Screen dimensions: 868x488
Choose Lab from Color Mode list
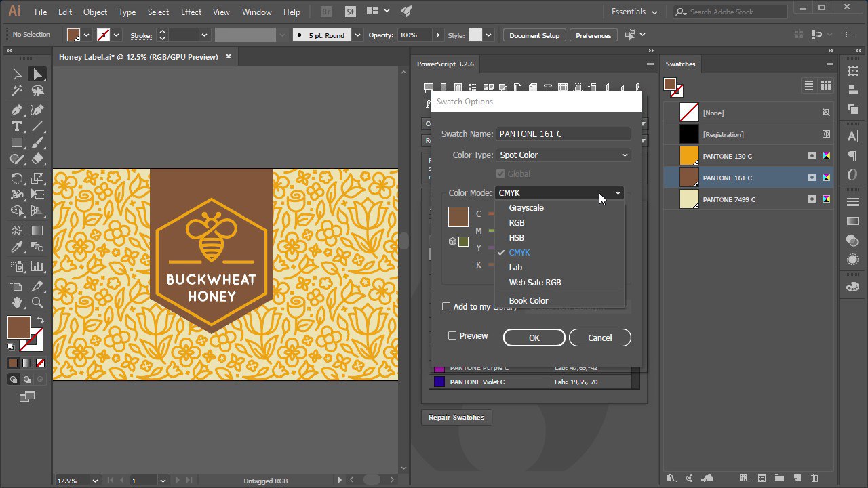[x=515, y=268]
